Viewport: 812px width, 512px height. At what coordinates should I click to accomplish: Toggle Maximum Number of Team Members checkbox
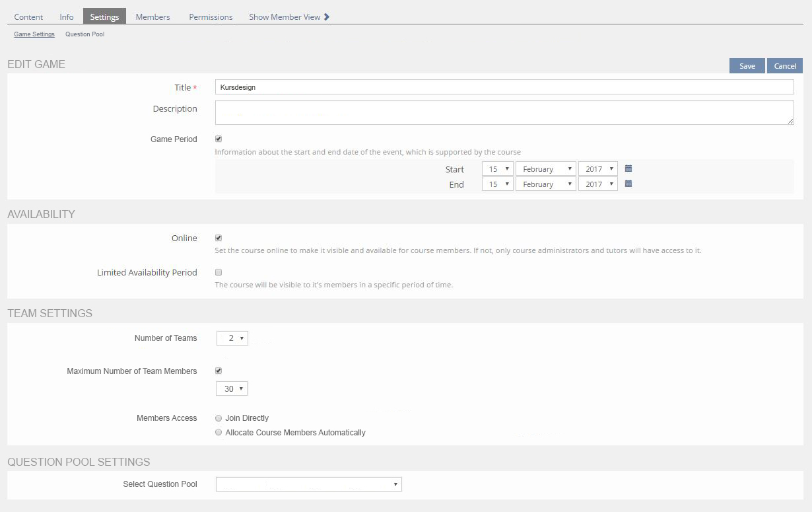pyautogui.click(x=219, y=371)
